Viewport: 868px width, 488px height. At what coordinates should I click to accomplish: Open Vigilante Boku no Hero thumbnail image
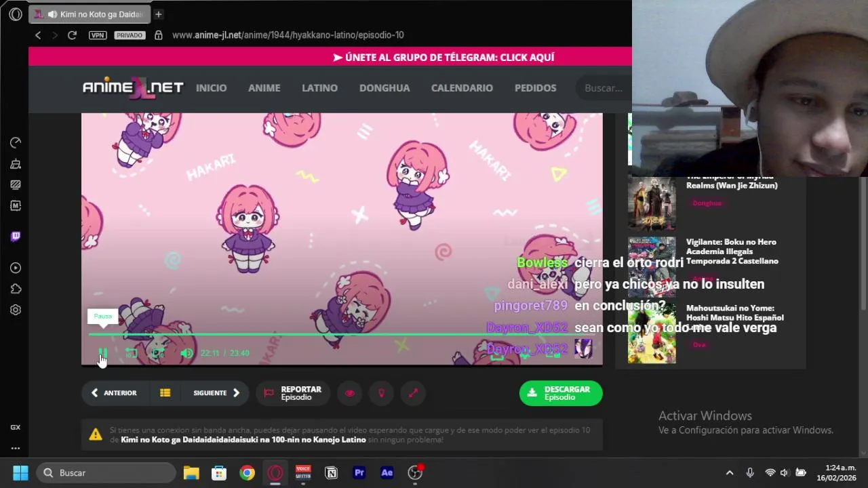point(652,266)
